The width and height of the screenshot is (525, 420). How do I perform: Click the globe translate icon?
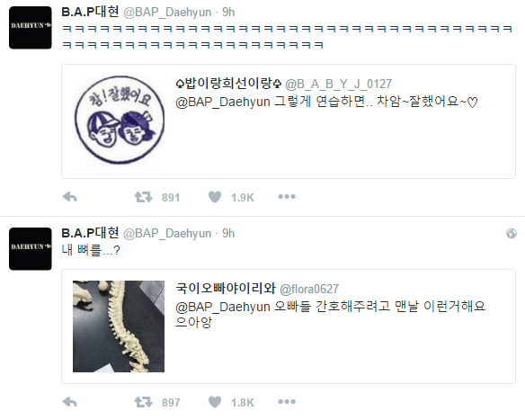512,234
